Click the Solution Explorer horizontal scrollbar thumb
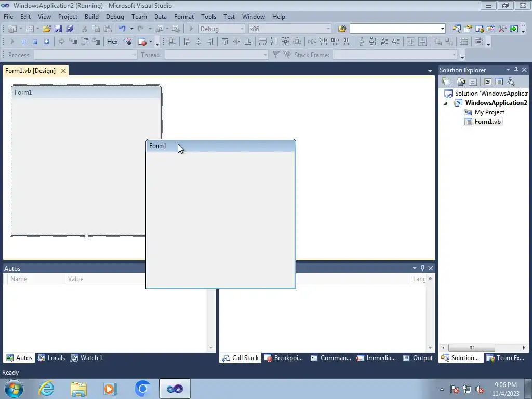Viewport: 532px width, 399px height. point(472,348)
